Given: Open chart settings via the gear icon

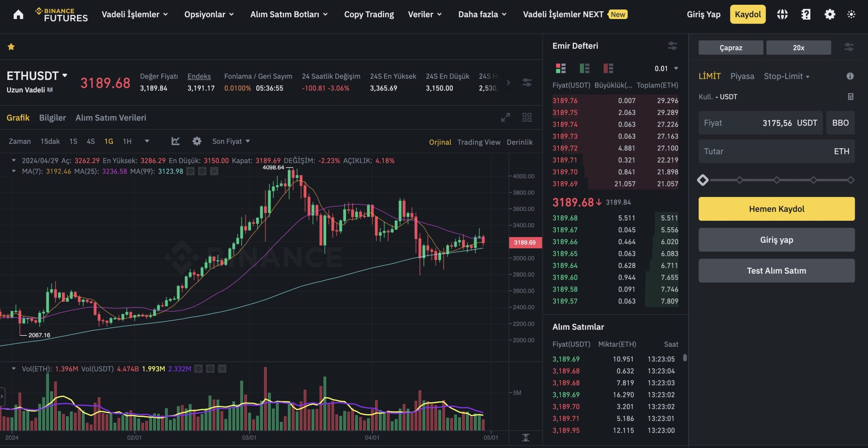Looking at the screenshot, I should (197, 141).
